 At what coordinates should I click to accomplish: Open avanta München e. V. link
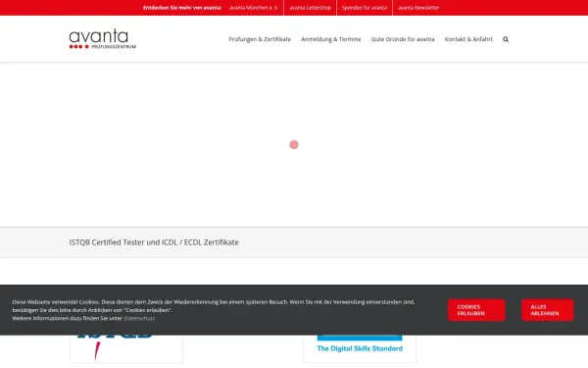[254, 8]
